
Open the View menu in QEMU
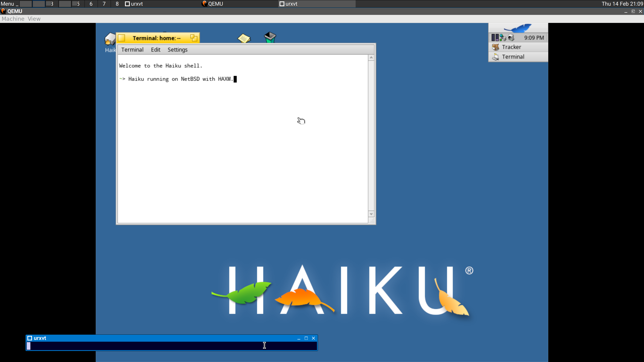pos(34,19)
